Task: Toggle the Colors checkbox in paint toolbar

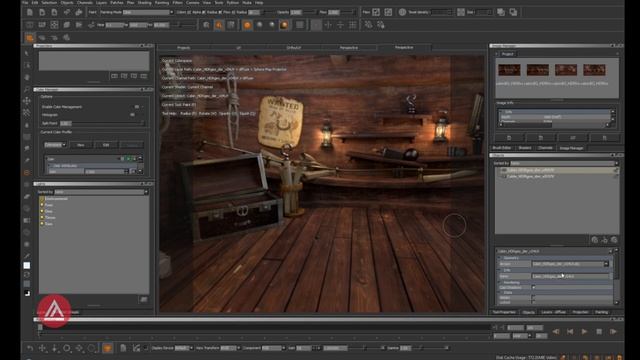Action: click(x=188, y=12)
